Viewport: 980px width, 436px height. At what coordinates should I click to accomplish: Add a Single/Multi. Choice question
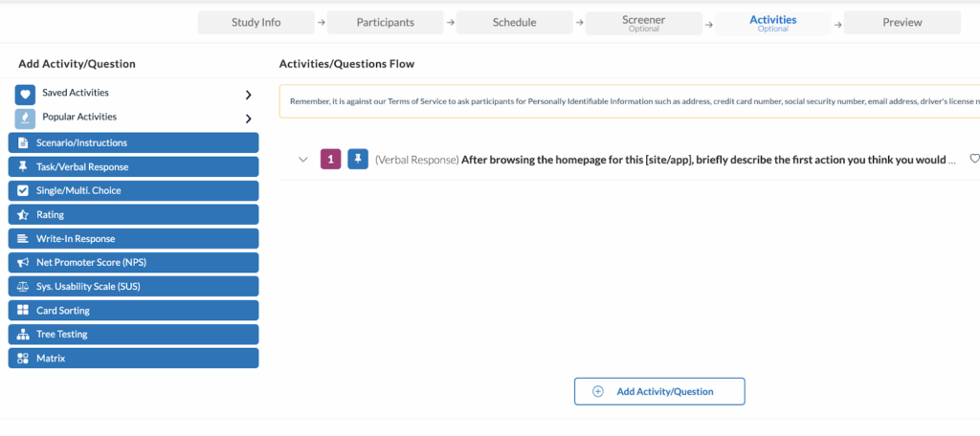click(133, 190)
